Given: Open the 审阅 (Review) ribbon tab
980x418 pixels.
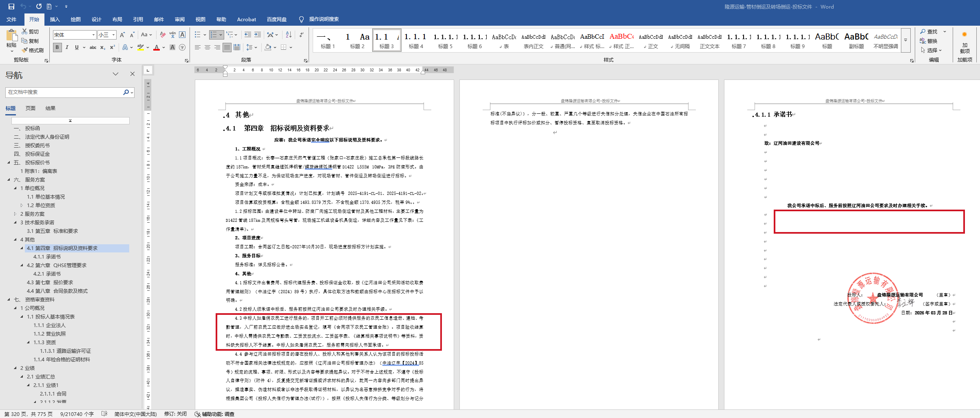Looking at the screenshot, I should click(x=180, y=19).
